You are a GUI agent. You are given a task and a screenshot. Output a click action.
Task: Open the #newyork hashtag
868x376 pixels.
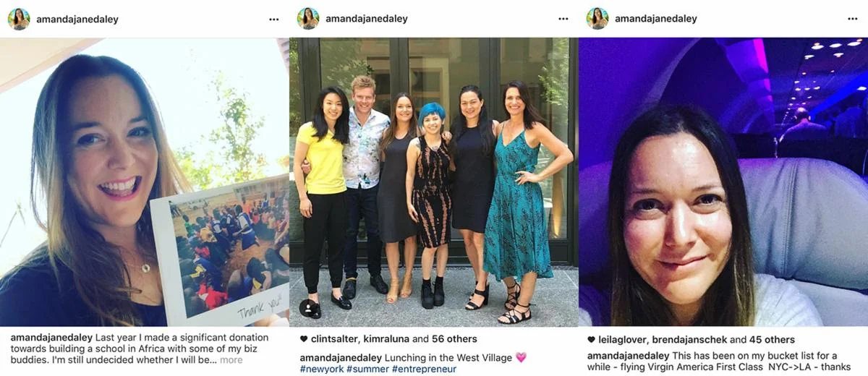coord(321,369)
